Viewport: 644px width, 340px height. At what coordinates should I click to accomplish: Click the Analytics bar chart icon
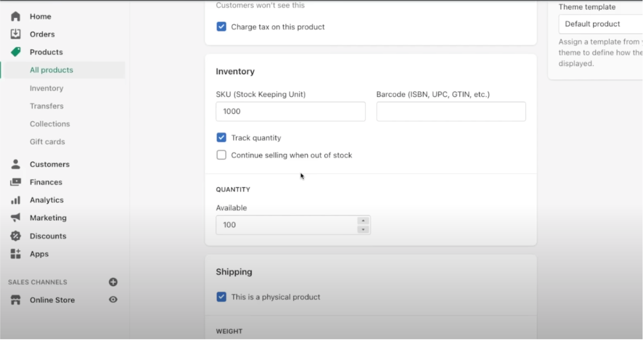(x=16, y=200)
